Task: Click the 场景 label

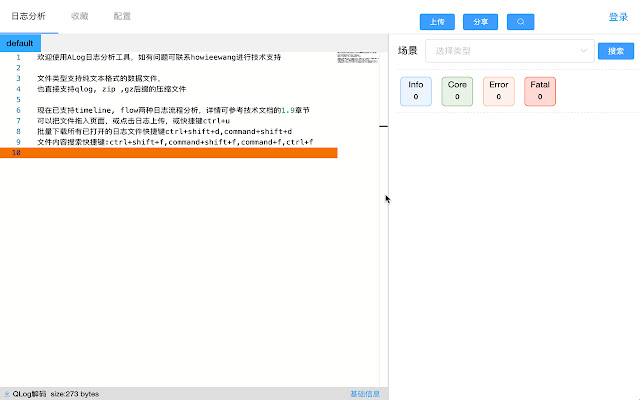Action: pyautogui.click(x=407, y=51)
